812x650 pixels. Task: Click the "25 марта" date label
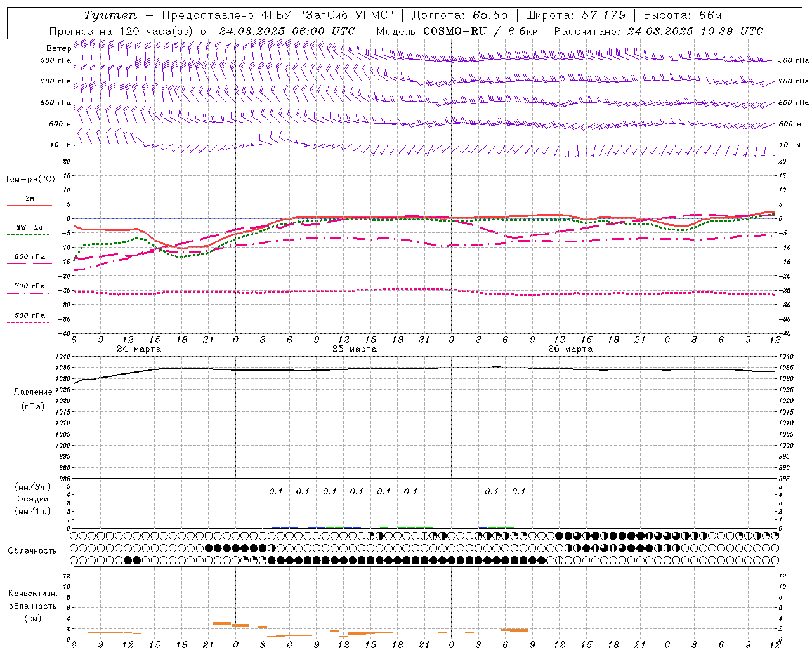click(x=355, y=349)
